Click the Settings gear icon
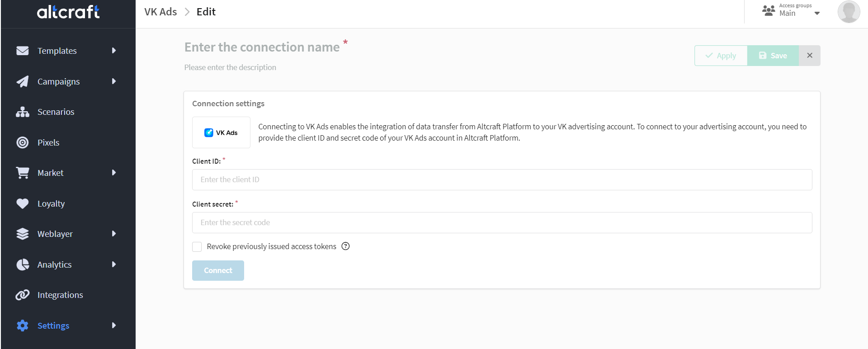This screenshot has width=868, height=349. [x=23, y=325]
